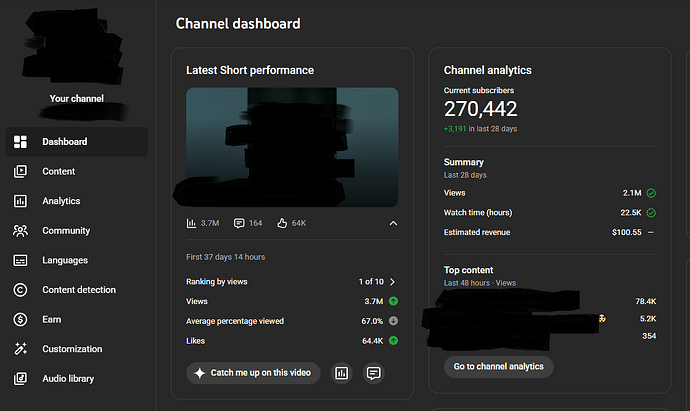The height and width of the screenshot is (411, 690).
Task: Click Go to channel analytics button
Action: 498,367
